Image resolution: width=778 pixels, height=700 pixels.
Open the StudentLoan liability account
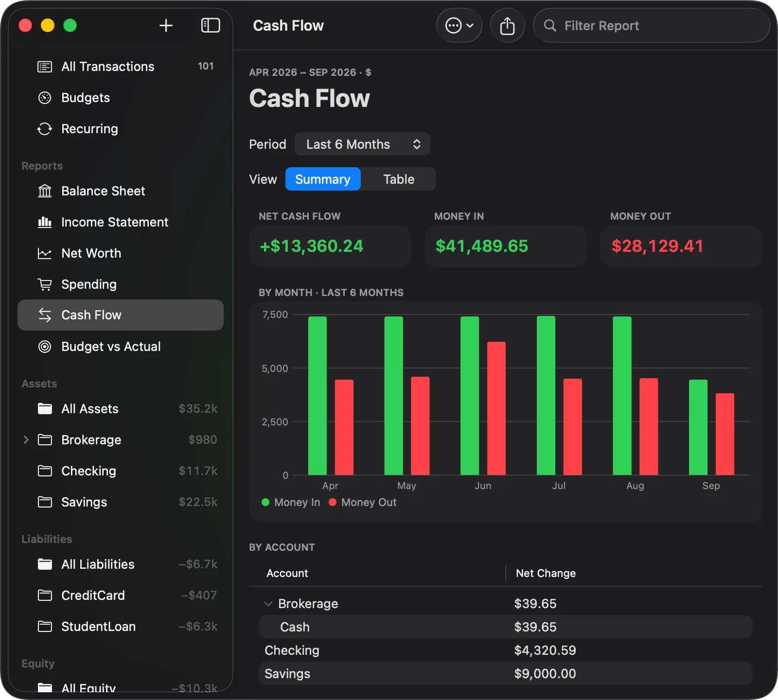[121, 627]
